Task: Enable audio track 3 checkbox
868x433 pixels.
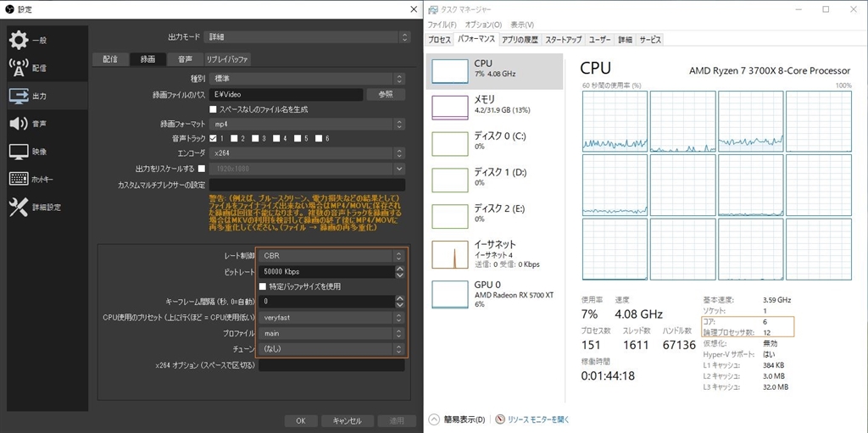Action: coord(255,138)
